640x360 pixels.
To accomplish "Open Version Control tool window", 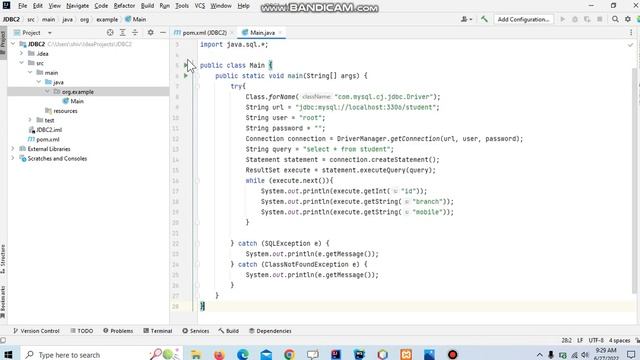I will point(36,331).
